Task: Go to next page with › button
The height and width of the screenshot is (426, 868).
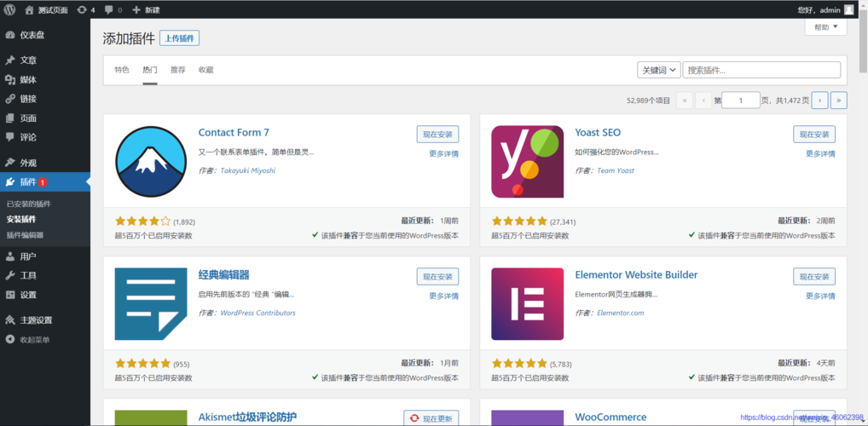Action: [x=819, y=101]
